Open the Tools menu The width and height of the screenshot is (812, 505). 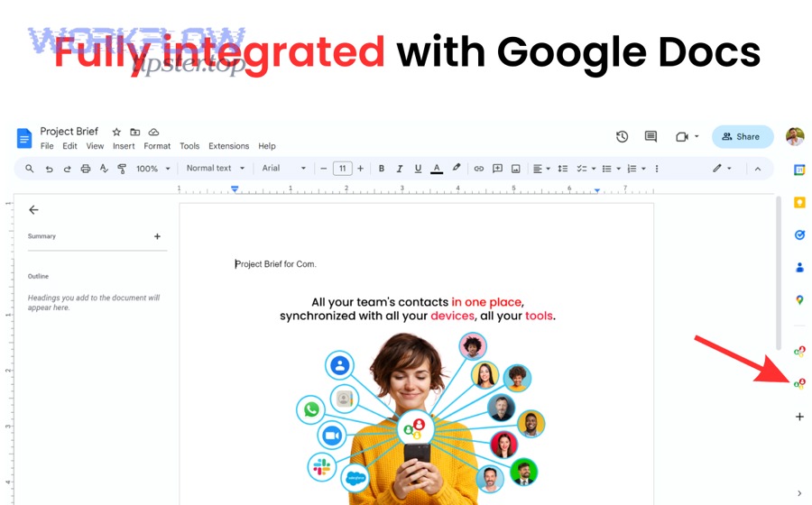(x=189, y=146)
